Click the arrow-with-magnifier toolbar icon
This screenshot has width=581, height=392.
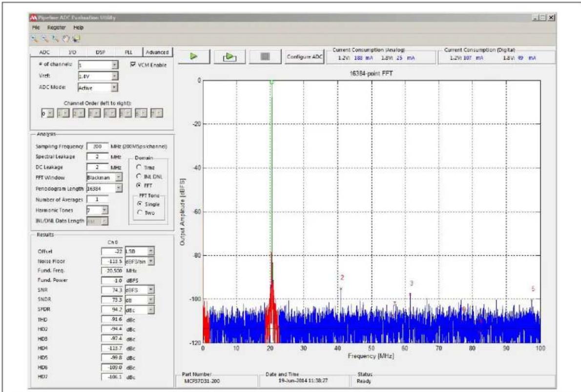coord(56,39)
